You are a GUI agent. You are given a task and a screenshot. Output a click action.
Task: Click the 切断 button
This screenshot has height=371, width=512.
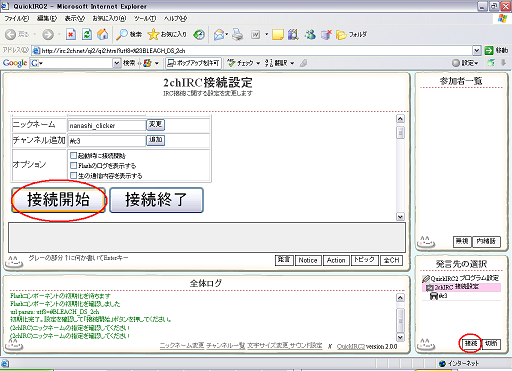491,343
